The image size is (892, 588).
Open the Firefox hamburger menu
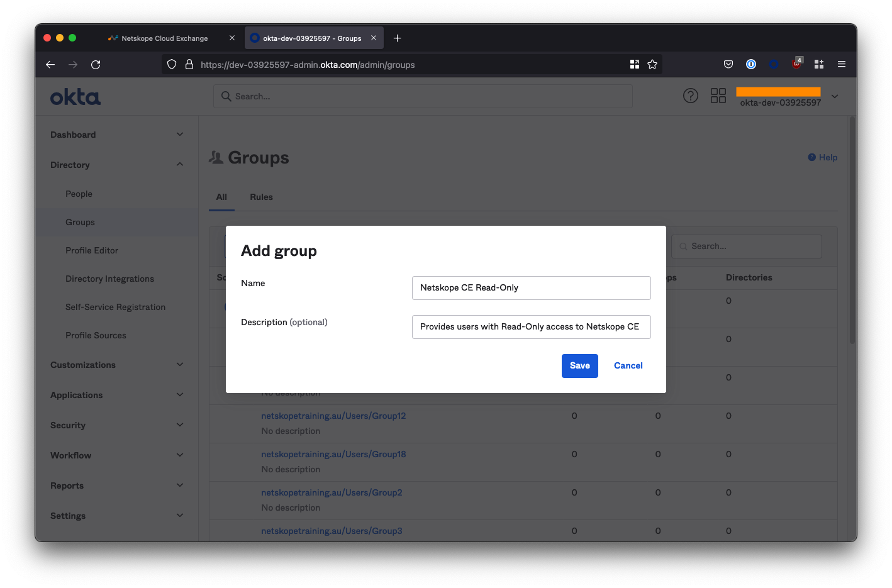click(x=841, y=64)
